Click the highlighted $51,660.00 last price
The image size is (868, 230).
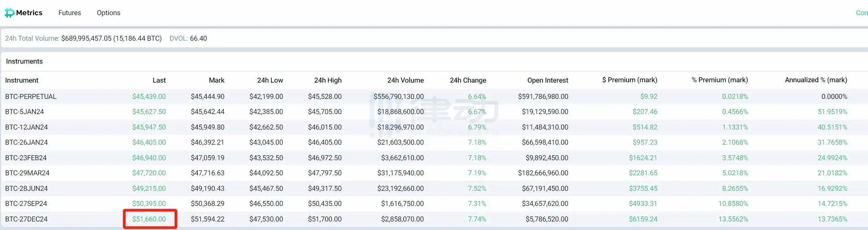point(149,219)
